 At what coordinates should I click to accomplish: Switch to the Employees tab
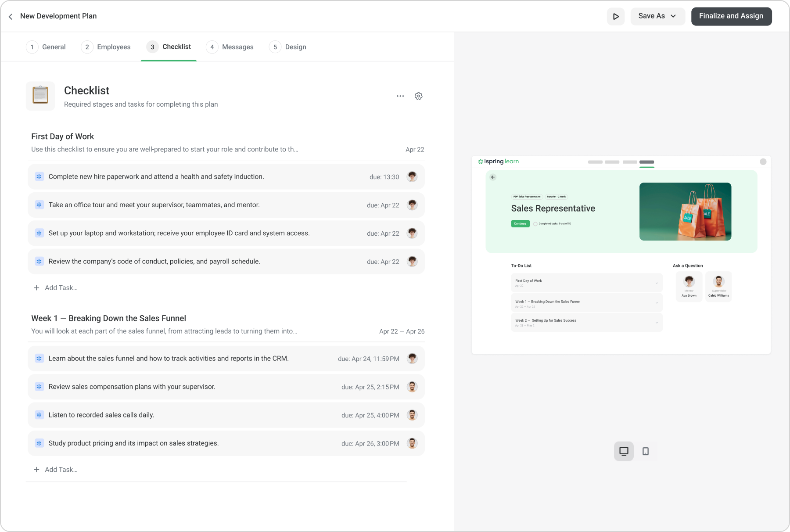113,47
